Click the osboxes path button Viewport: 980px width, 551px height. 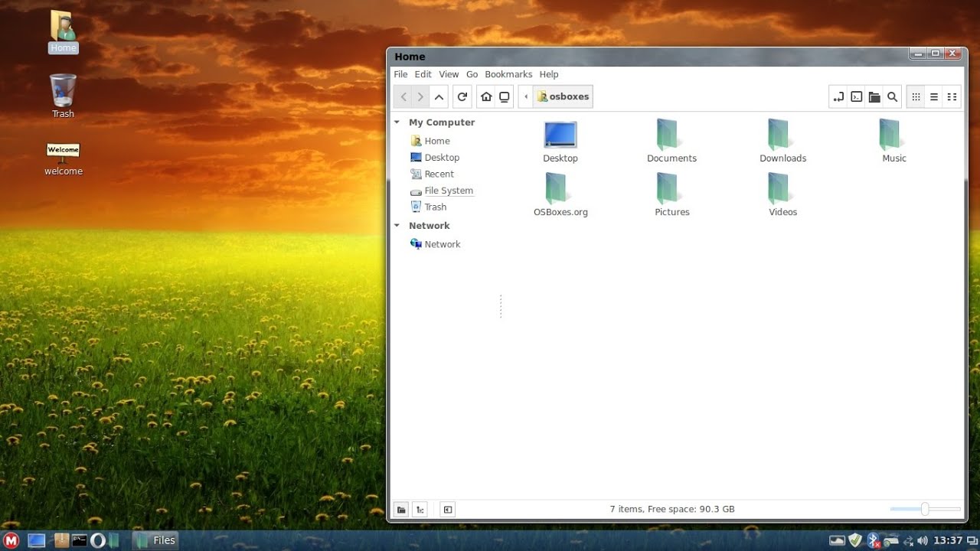click(563, 97)
